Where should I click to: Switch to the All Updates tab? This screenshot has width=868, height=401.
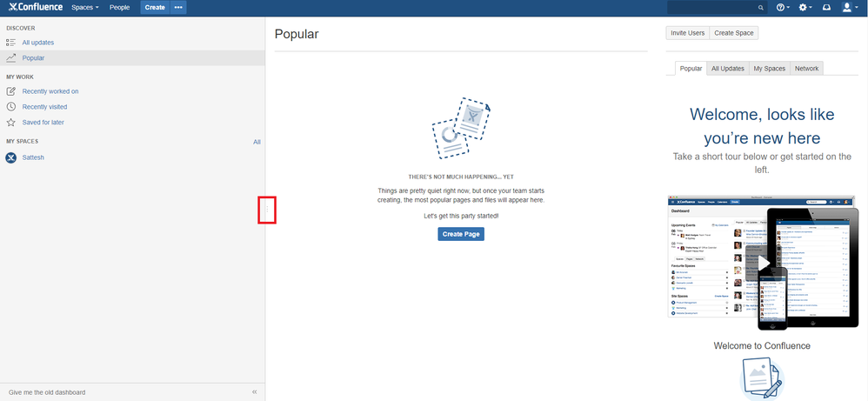(x=727, y=68)
